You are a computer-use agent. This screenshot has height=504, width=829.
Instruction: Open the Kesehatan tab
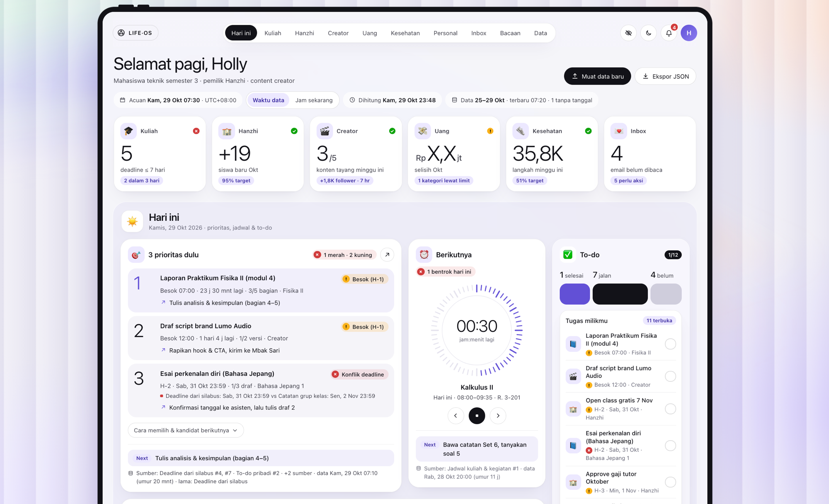click(405, 33)
